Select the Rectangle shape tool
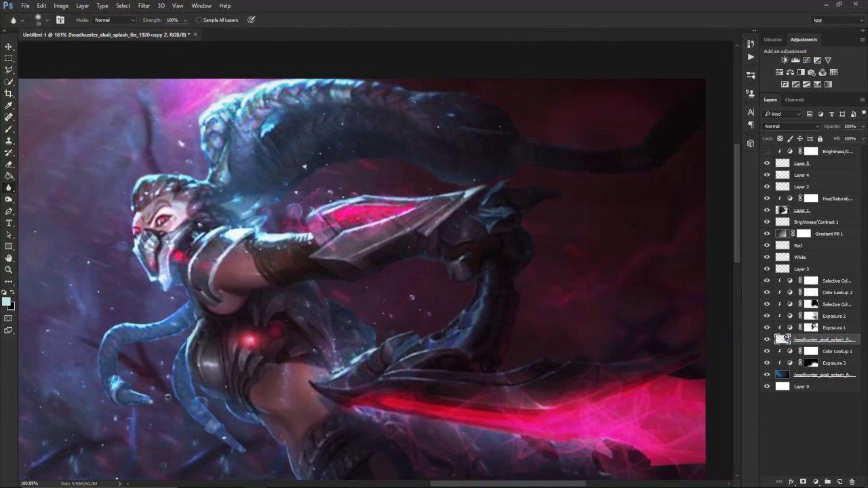The height and width of the screenshot is (488, 868). coord(9,246)
